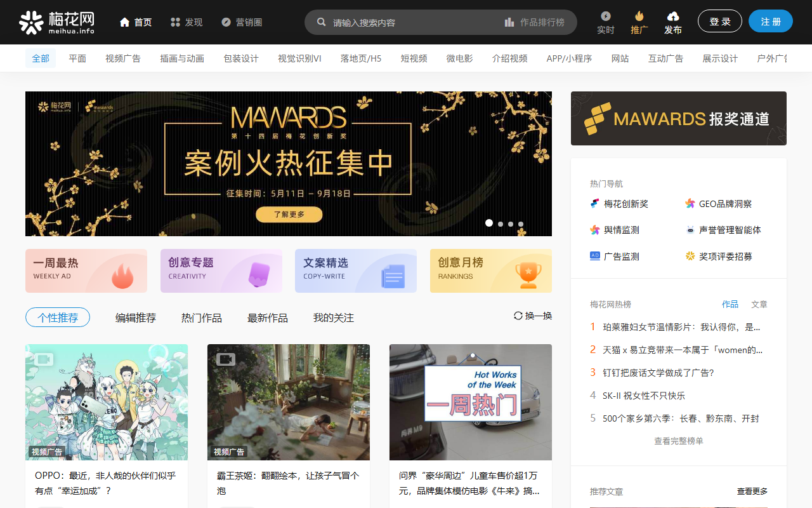This screenshot has width=812, height=508.
Task: Select the 我的关注 feed tab
Action: [x=334, y=317]
